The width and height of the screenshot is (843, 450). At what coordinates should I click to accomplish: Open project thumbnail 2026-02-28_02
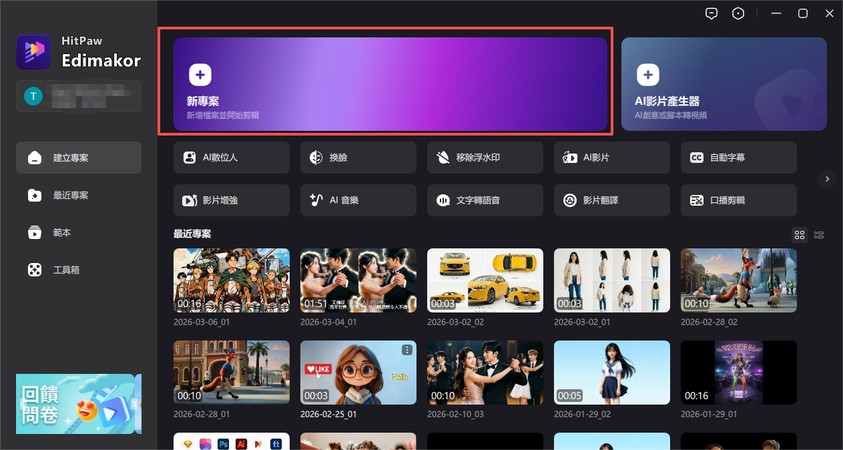point(739,280)
